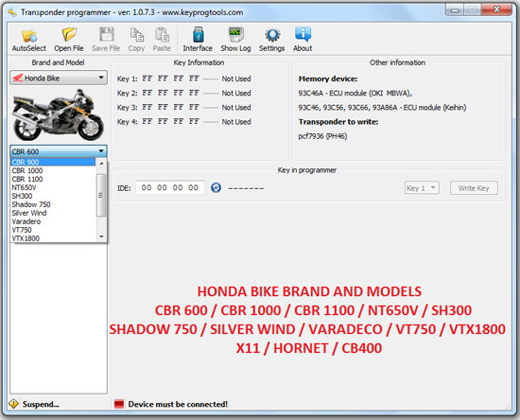Click Key 3 hex bytes value

coord(171,107)
